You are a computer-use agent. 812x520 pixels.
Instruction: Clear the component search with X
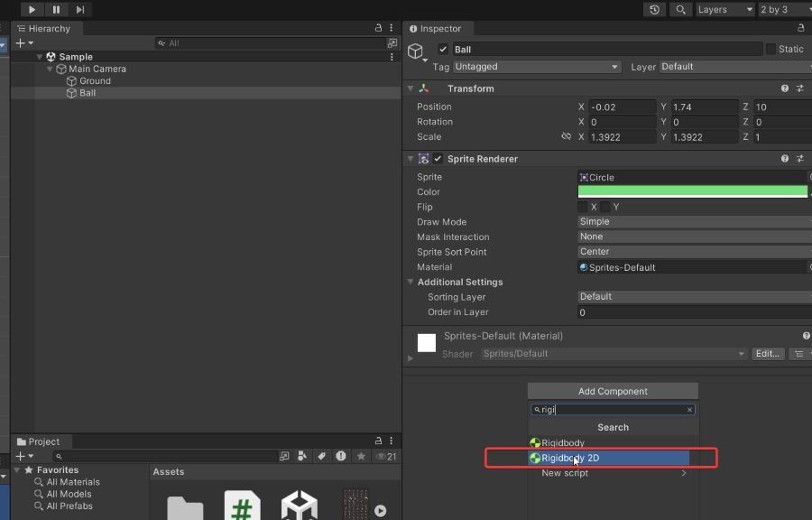(690, 410)
